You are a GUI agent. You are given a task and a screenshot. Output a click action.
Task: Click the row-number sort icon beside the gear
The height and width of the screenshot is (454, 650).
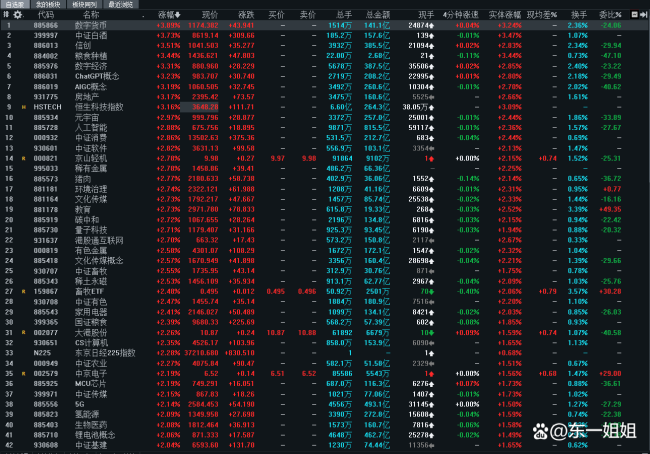tap(6, 15)
